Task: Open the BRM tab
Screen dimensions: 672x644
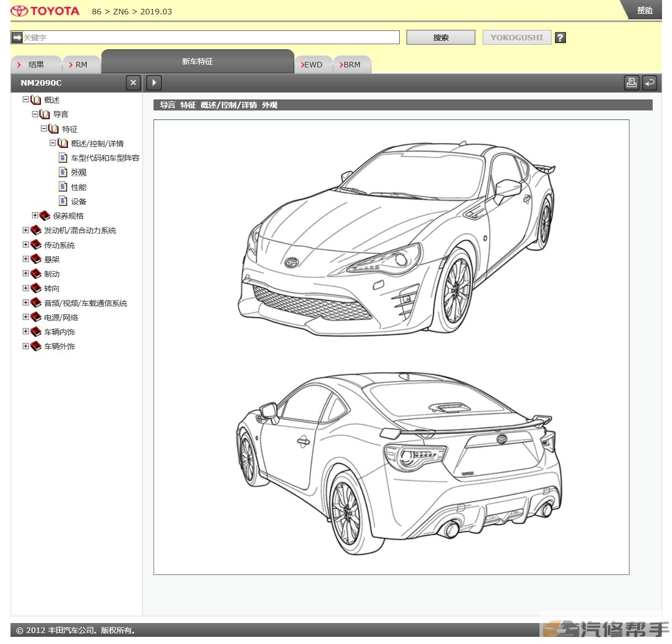Action: tap(352, 65)
